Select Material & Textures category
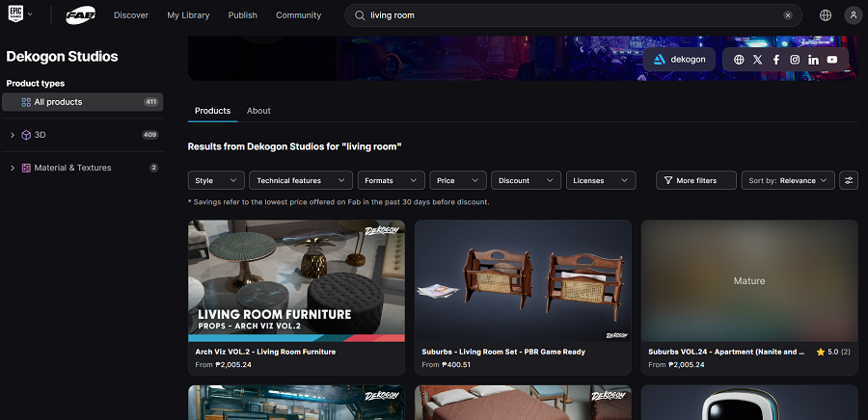 [x=83, y=168]
